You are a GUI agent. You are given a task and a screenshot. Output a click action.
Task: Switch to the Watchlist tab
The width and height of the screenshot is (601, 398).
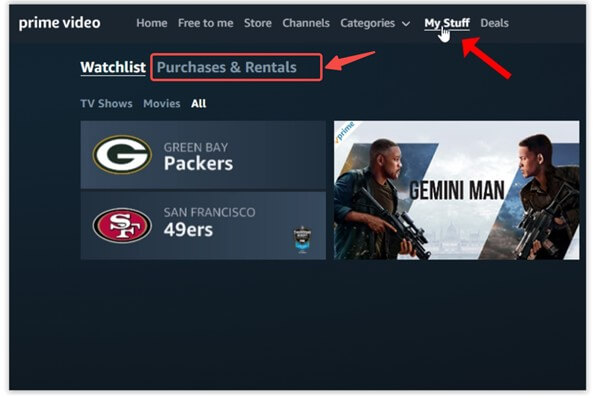point(113,67)
